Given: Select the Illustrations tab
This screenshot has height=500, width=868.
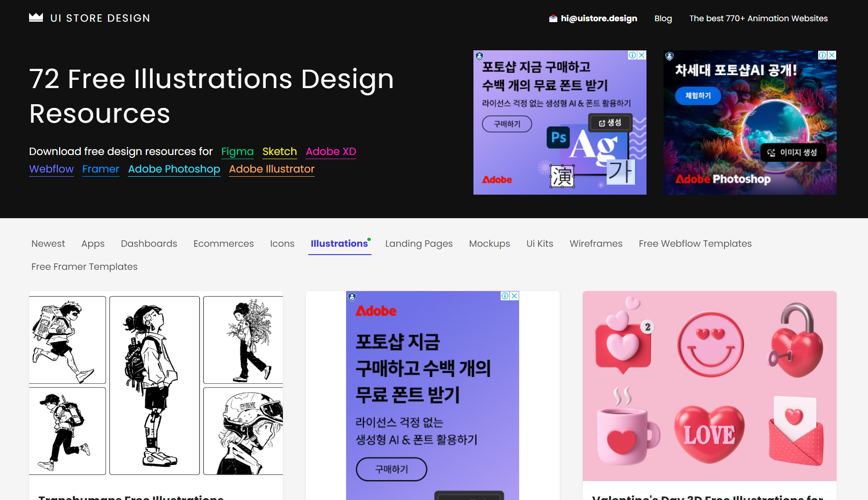Looking at the screenshot, I should point(340,244).
